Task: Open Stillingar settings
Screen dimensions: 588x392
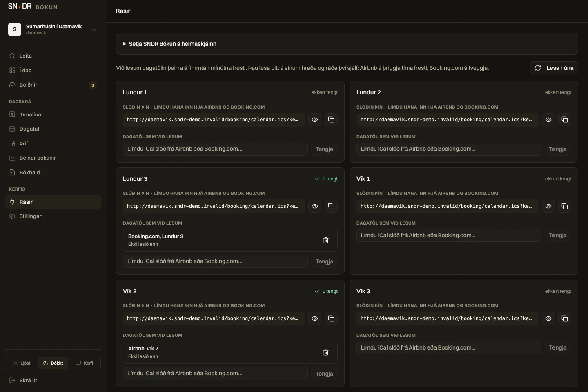Action: click(53, 216)
